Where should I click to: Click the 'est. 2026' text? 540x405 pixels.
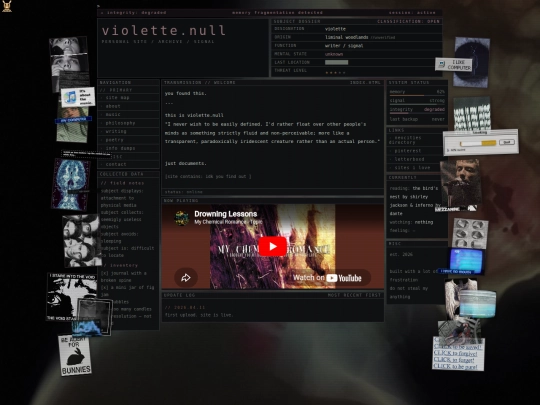[x=401, y=255]
